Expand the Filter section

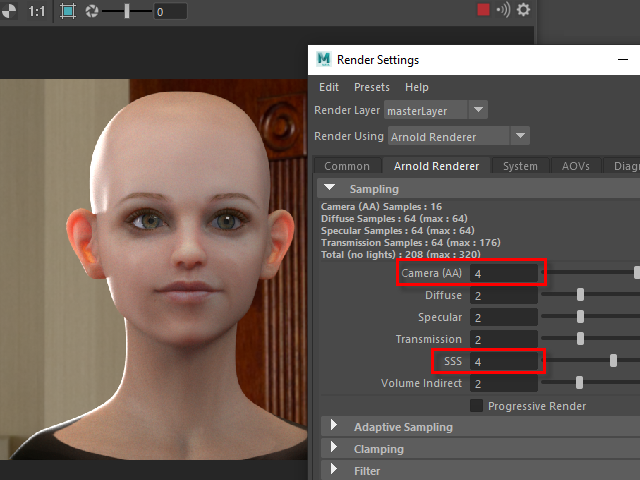pyautogui.click(x=333, y=471)
